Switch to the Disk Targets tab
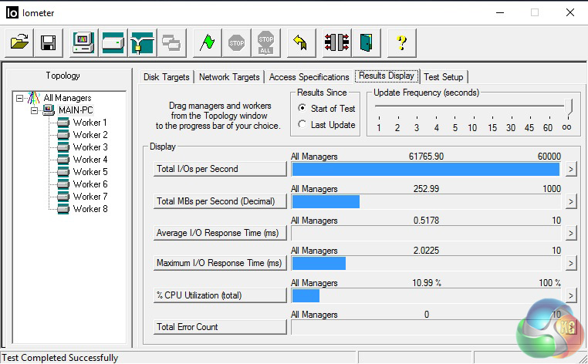The width and height of the screenshot is (588, 364). point(167,77)
